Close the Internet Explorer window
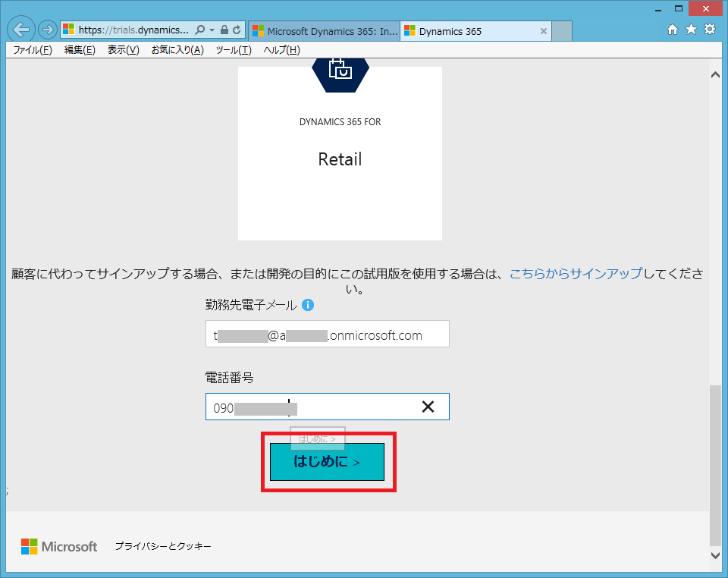The width and height of the screenshot is (728, 578). (706, 9)
